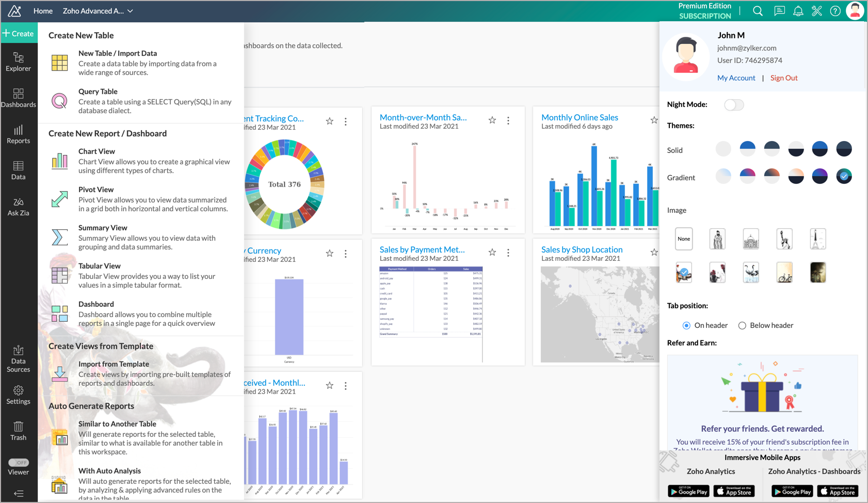Screen dimensions: 868x503
Task: Select the Query Table icon
Action: pyautogui.click(x=59, y=101)
